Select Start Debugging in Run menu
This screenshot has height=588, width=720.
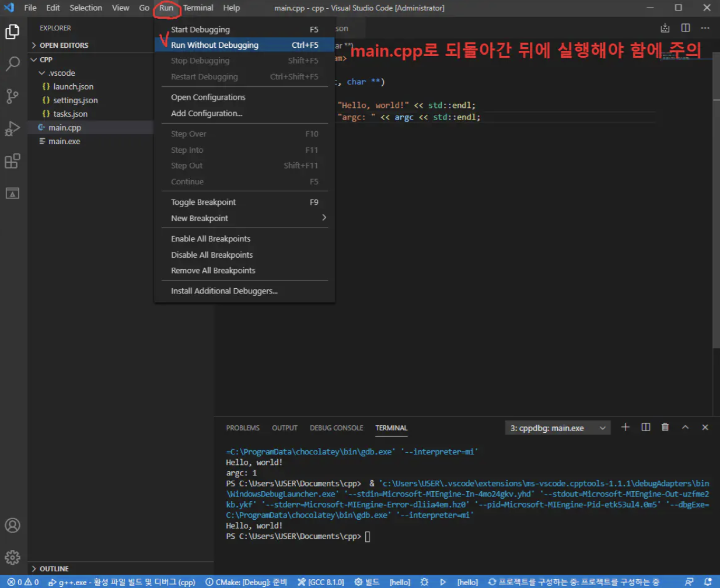coord(244,29)
